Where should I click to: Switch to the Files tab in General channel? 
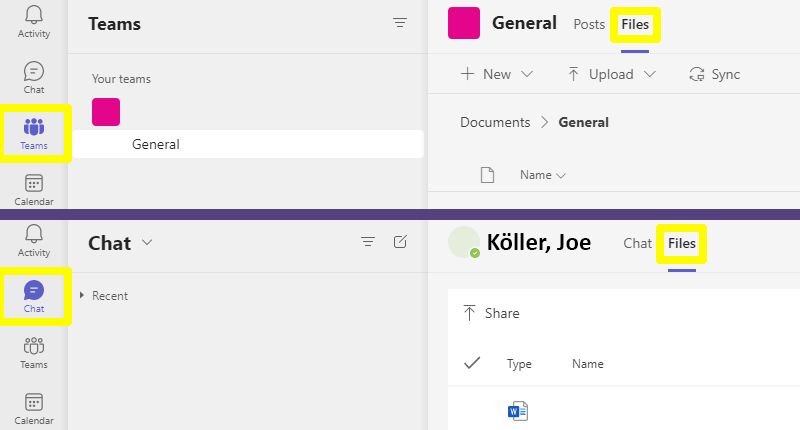point(635,24)
